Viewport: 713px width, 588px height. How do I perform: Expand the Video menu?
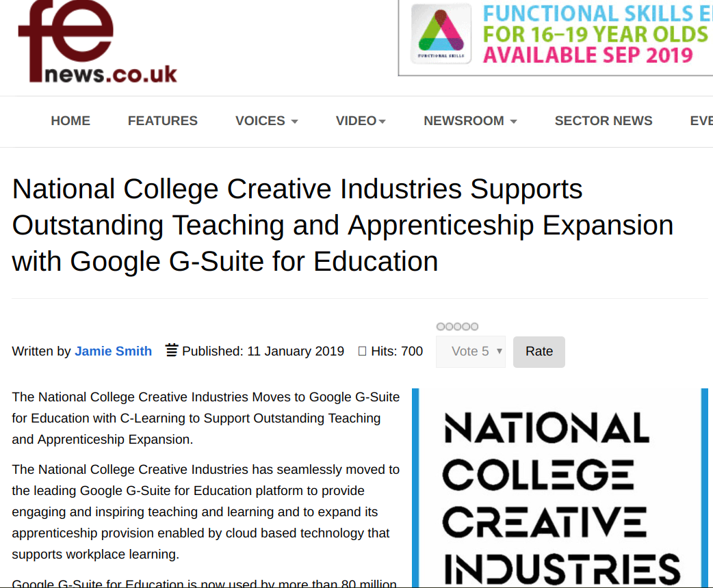pos(361,121)
